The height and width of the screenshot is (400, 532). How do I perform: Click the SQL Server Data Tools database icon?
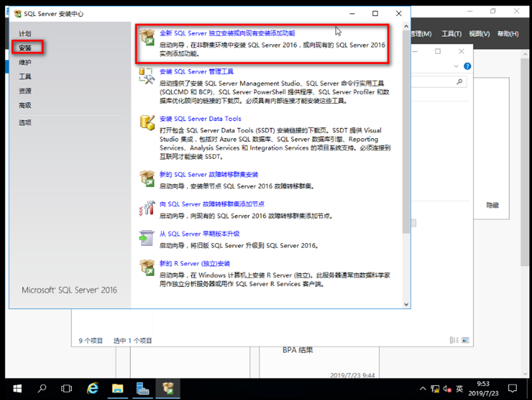(x=147, y=122)
